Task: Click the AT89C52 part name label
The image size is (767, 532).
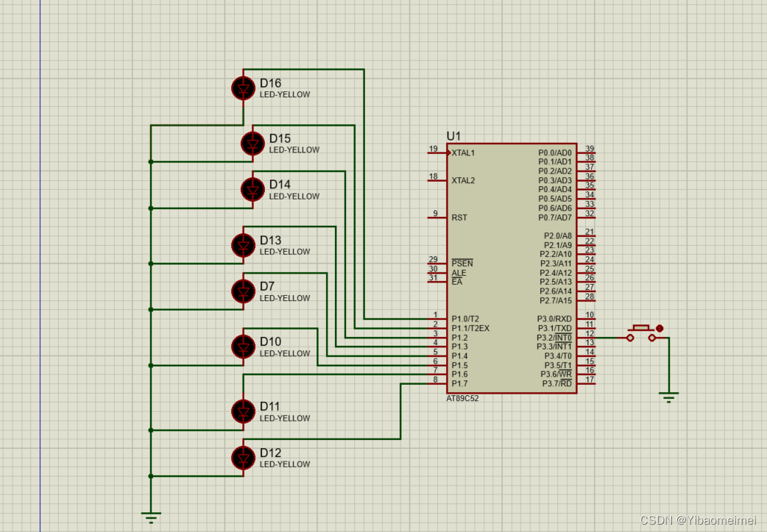Action: point(462,399)
